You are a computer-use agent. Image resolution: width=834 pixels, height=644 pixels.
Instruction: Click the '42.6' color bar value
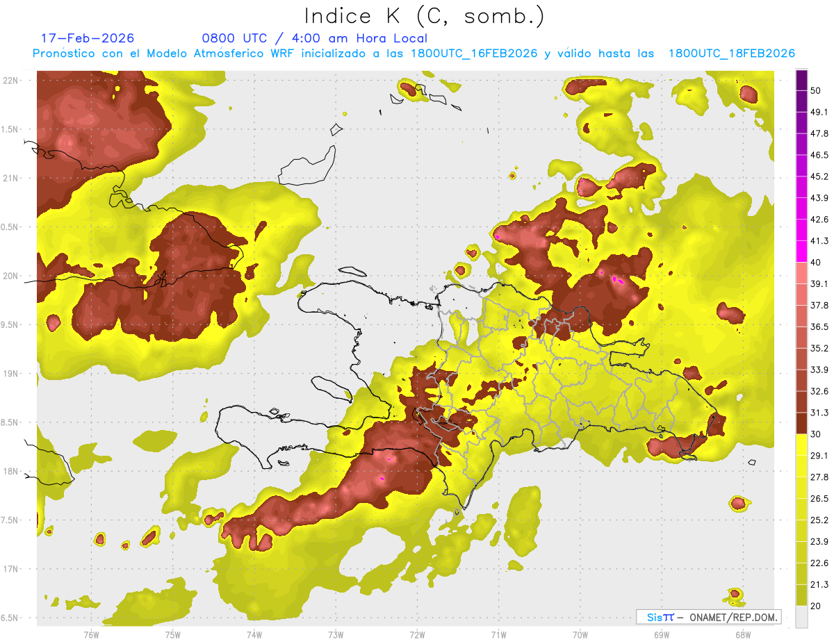coord(819,220)
